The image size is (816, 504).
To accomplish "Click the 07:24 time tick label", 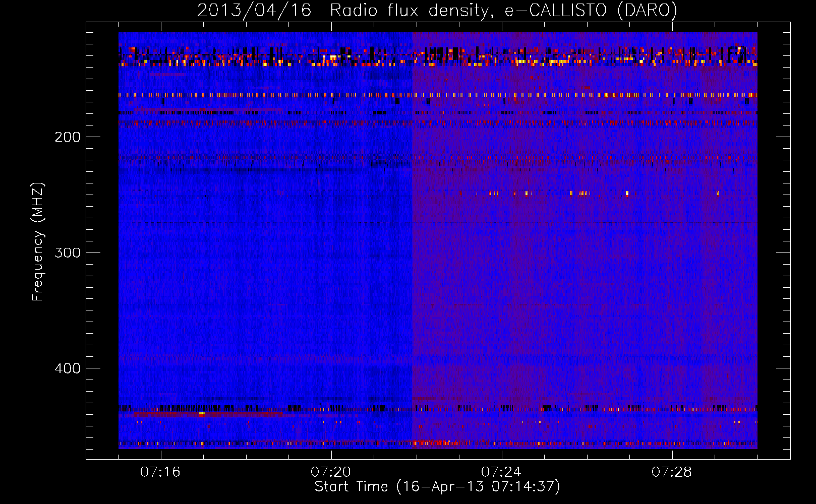I will pos(501,472).
